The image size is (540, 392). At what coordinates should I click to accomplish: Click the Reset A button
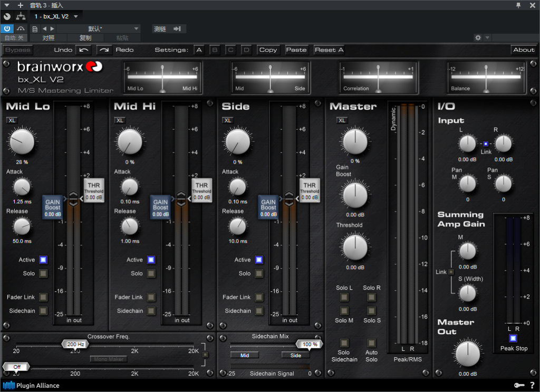pos(329,50)
